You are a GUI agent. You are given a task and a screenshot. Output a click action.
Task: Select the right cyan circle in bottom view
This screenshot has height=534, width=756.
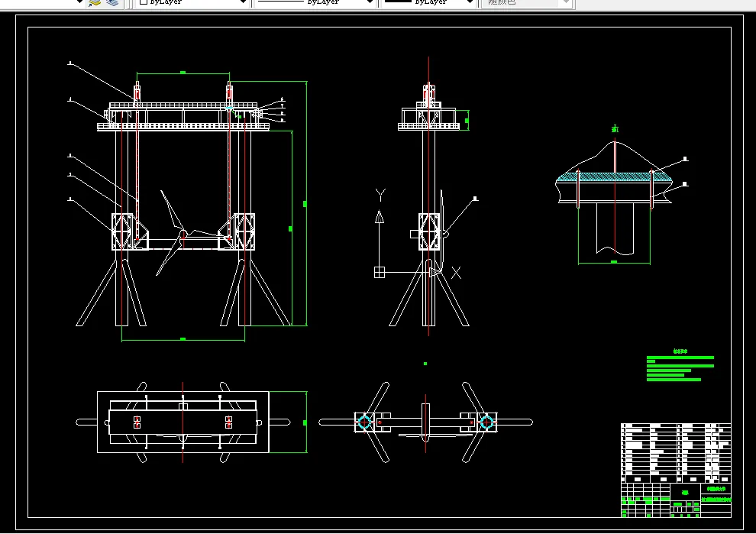coord(486,422)
